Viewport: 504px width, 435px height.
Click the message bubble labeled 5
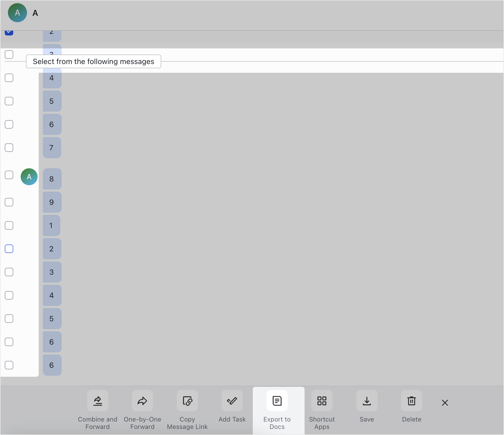[52, 101]
